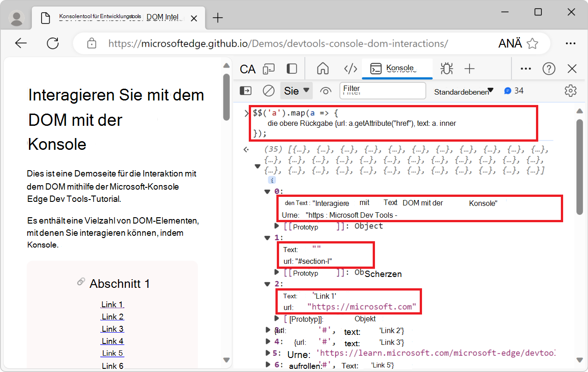Open the Quellcode panel via </> icon
The height and width of the screenshot is (372, 588).
tap(350, 69)
